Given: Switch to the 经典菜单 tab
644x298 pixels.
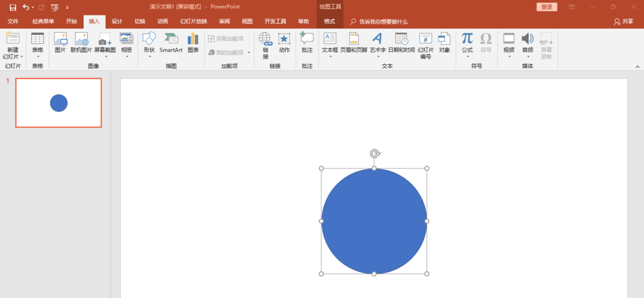Looking at the screenshot, I should [43, 21].
